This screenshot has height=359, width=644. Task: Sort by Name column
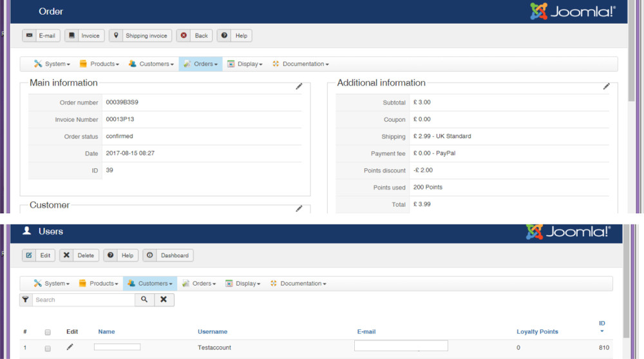tap(106, 331)
